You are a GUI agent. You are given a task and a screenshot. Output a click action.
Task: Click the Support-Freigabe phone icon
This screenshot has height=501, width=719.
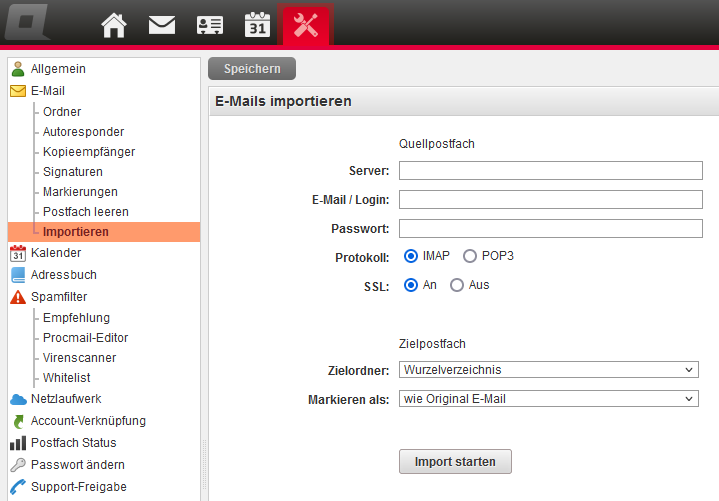18,487
